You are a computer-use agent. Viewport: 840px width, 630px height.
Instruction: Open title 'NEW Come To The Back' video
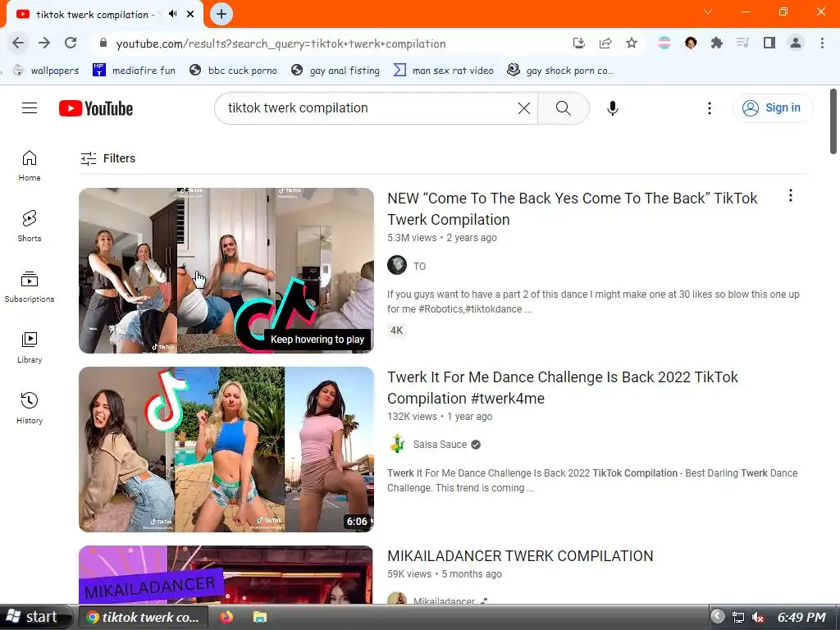point(572,209)
